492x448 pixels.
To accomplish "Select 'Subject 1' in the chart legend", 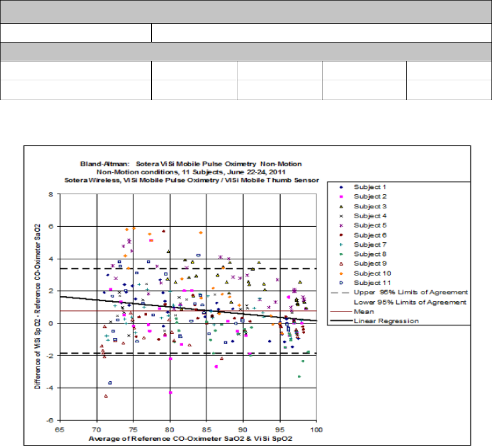I will (x=370, y=187).
